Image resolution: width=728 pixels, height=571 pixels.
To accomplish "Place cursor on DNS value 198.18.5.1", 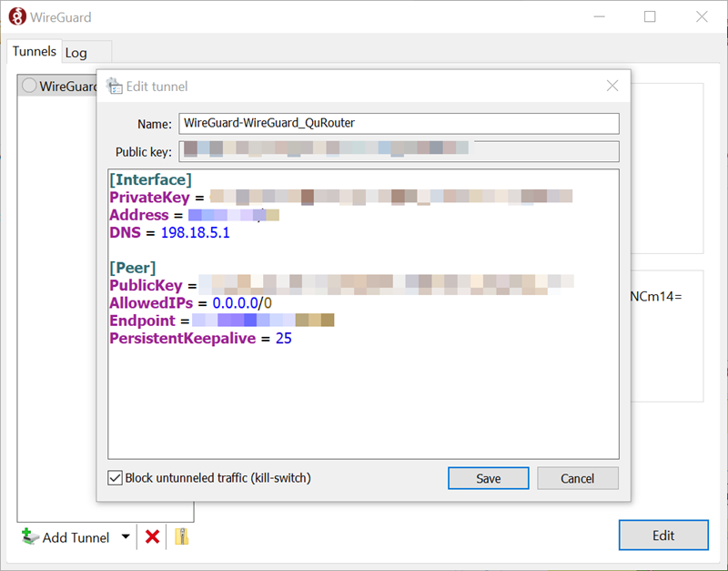I will [195, 233].
